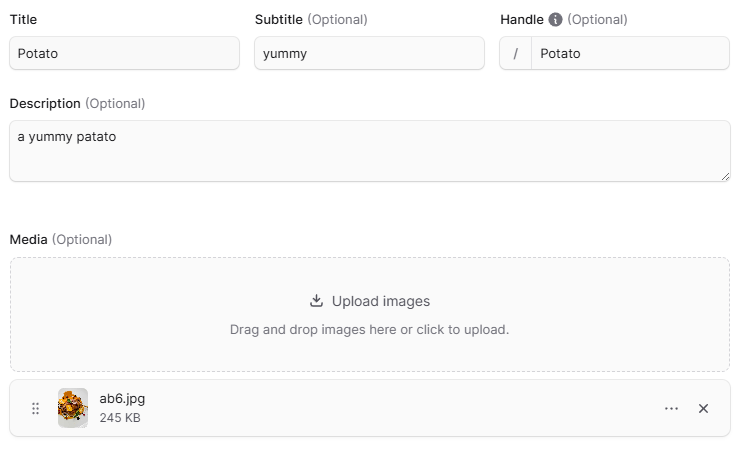The image size is (744, 454).
Task: Click the Upload images text
Action: (380, 301)
